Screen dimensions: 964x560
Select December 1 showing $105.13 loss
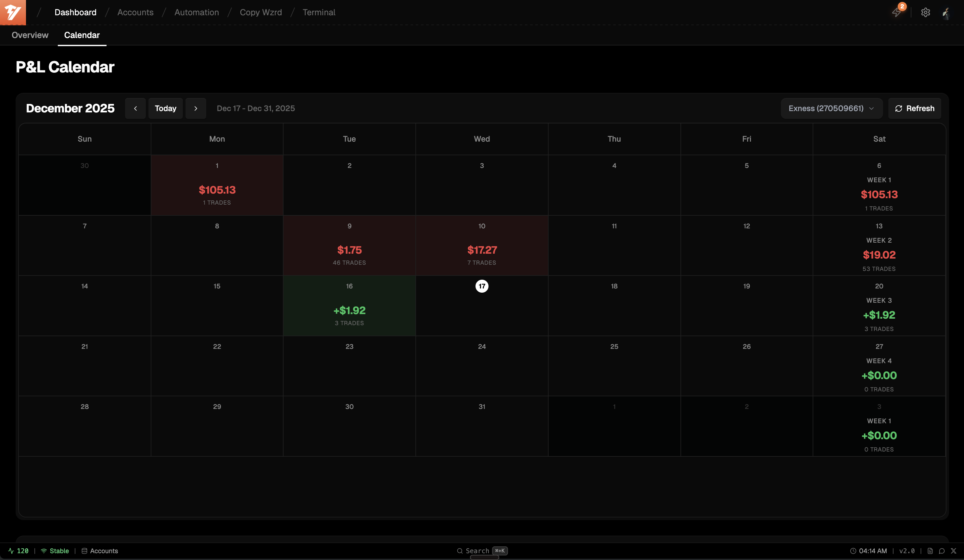tap(217, 185)
